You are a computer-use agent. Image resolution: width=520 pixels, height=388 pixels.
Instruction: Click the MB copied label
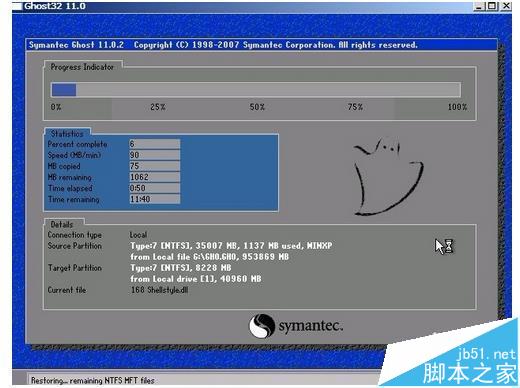click(x=64, y=166)
